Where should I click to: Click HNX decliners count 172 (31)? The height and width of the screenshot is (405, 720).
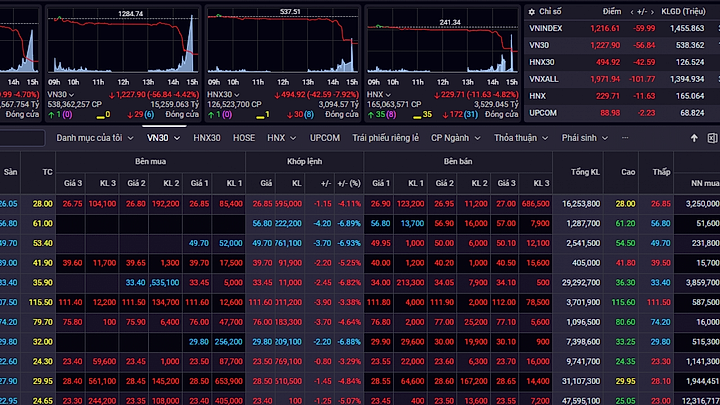point(461,115)
